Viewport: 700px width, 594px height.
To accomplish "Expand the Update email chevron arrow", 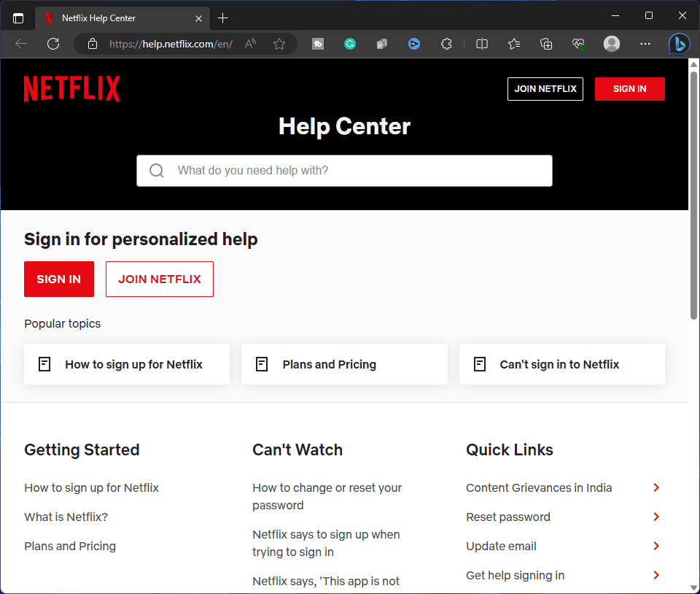I will point(656,546).
